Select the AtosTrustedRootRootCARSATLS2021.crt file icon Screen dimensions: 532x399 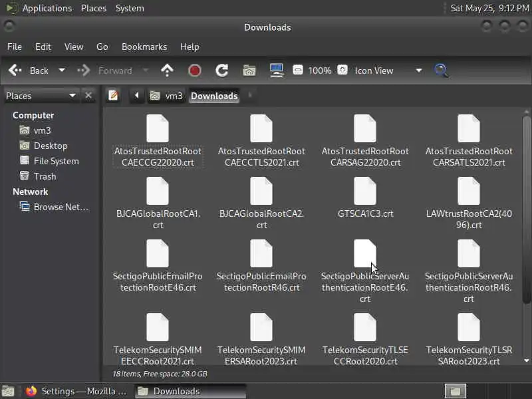(x=469, y=128)
